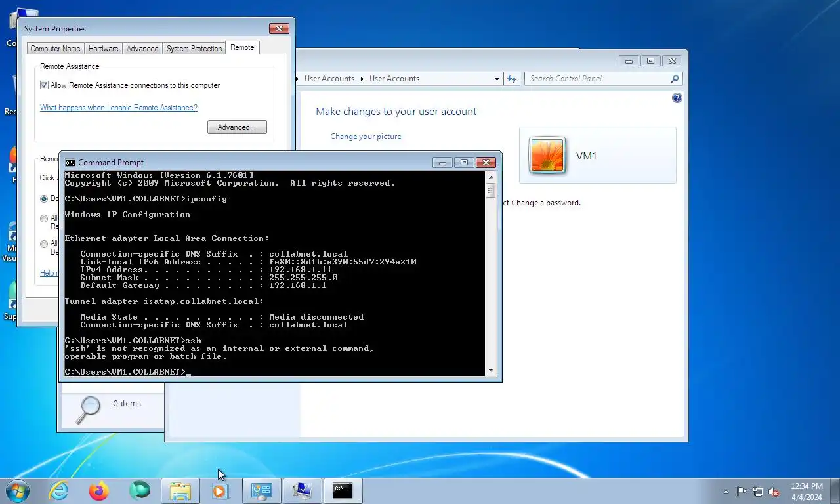Minimize the Command Prompt window
840x504 pixels.
pos(442,163)
